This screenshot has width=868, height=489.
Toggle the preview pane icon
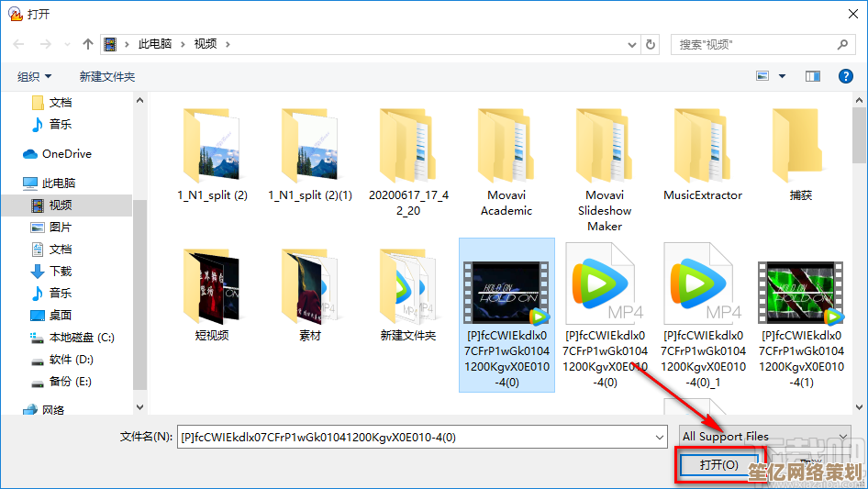pos(812,76)
